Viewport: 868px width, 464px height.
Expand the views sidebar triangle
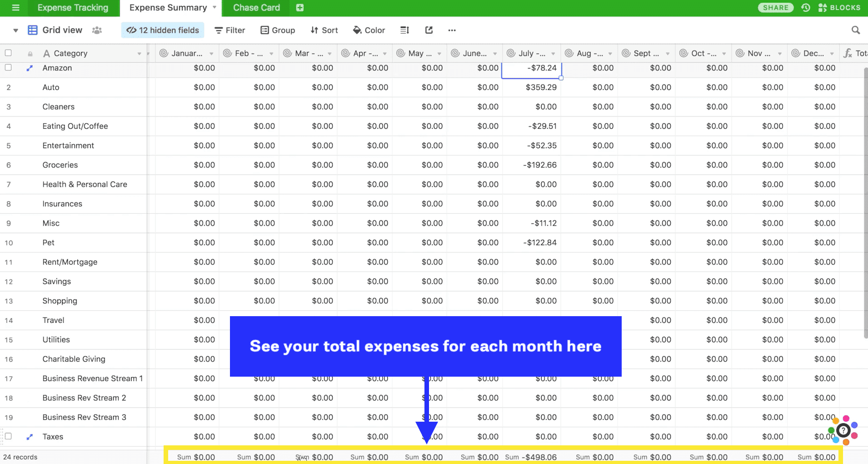point(15,30)
